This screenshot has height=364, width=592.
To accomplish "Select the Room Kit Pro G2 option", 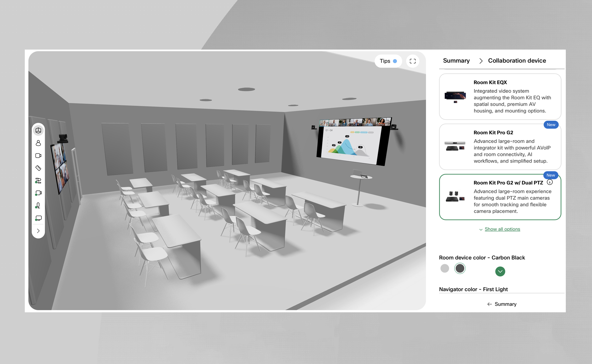I will [500, 147].
